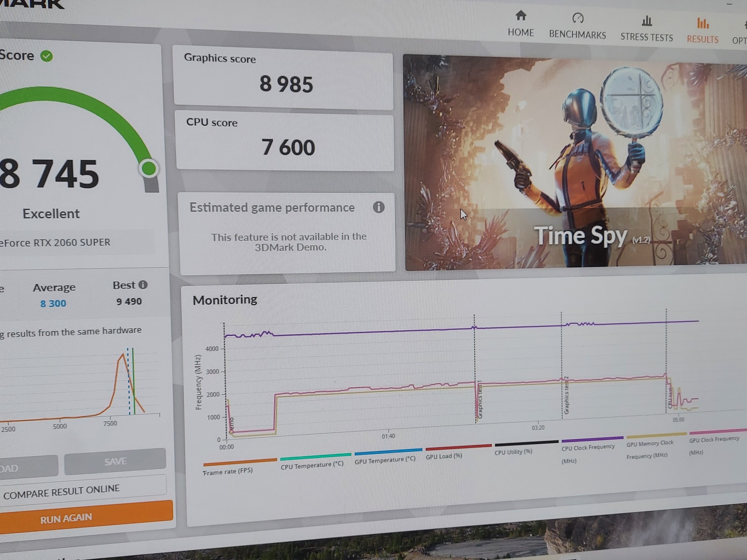Viewport: 747px width, 560px height.
Task: Go to the BENCHMARKS menu label
Action: (x=577, y=35)
